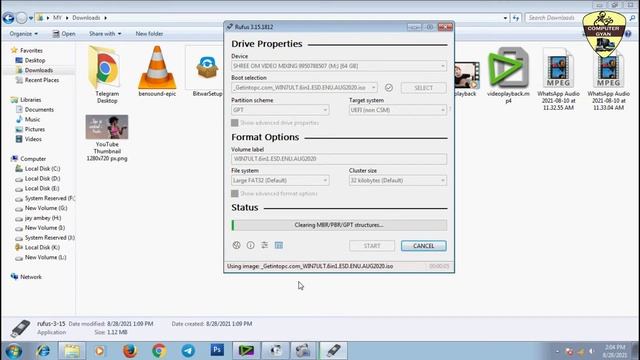Switch to Rufus taskbar icon
The image size is (640, 360).
coord(333,351)
